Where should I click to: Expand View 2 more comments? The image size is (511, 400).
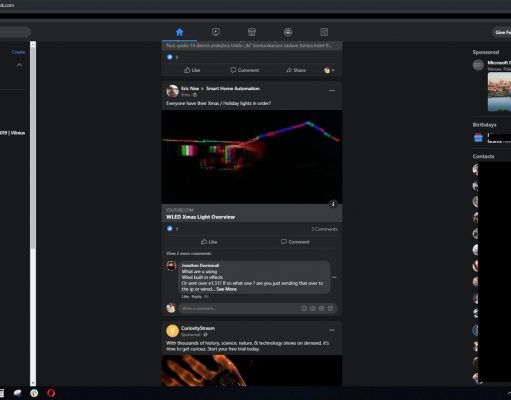[188, 253]
